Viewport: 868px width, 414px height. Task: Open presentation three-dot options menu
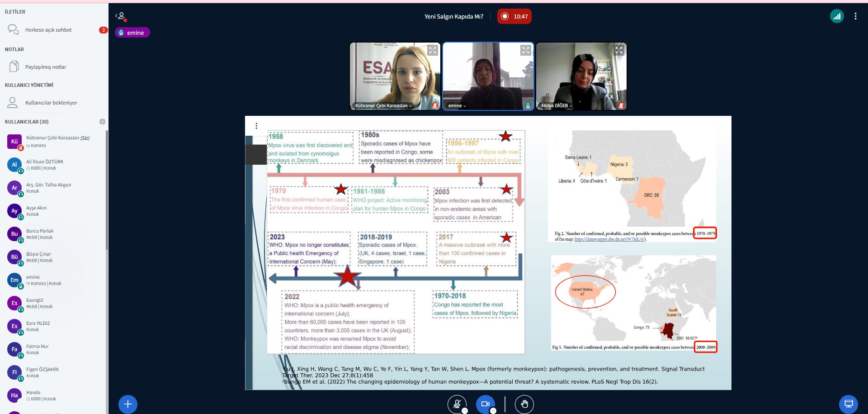(256, 126)
